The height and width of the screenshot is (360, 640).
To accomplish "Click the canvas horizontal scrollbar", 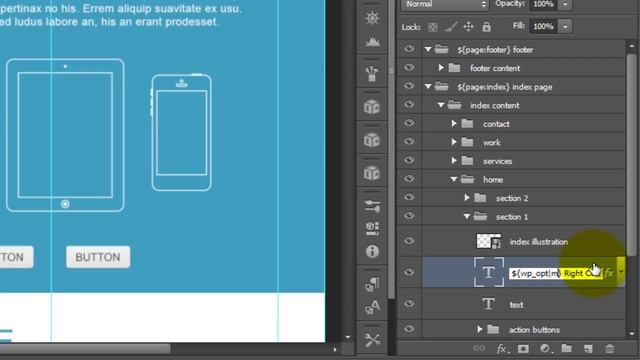I will (85, 349).
